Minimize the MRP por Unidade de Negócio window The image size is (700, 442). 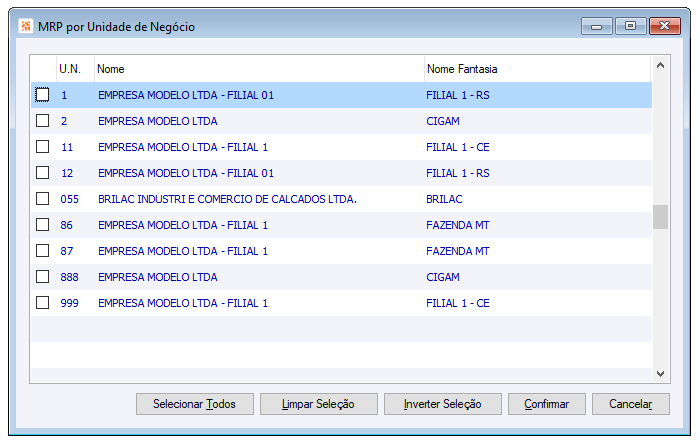pyautogui.click(x=597, y=26)
